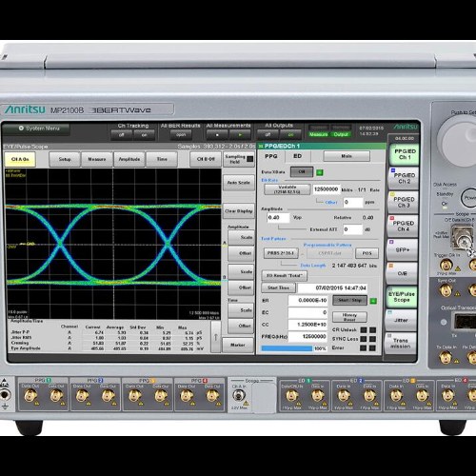Open the EYE/Pulse Scope module

402,297
